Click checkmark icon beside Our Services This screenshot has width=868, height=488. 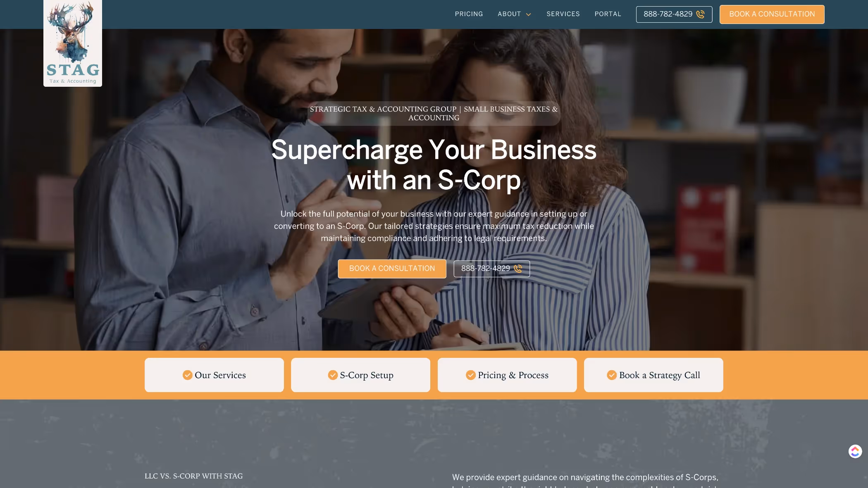point(187,375)
